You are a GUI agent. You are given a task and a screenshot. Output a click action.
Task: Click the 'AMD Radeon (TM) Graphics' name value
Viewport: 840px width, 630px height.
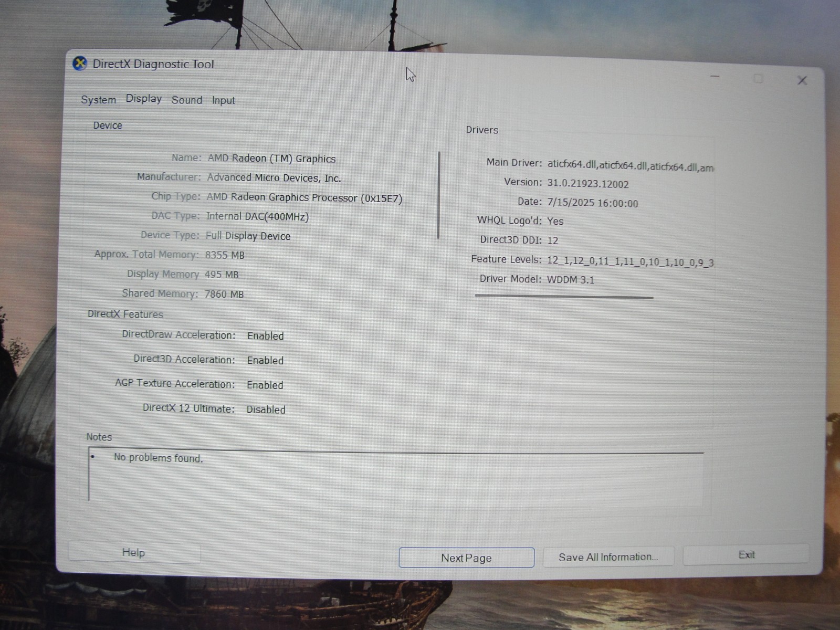coord(271,159)
